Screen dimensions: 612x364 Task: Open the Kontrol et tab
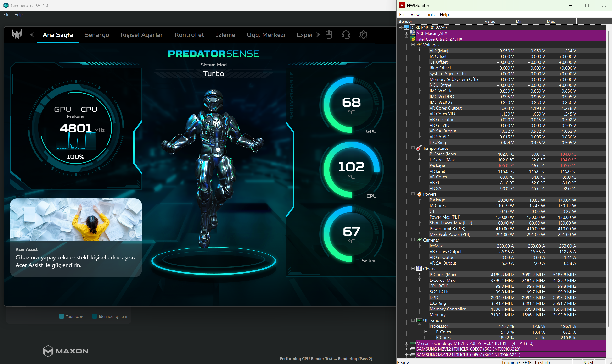189,35
